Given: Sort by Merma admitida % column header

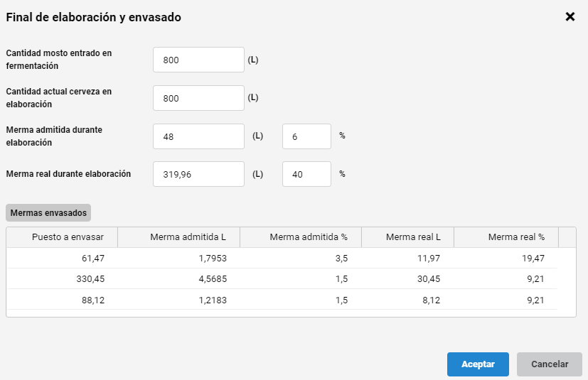Looking at the screenshot, I should point(301,237).
